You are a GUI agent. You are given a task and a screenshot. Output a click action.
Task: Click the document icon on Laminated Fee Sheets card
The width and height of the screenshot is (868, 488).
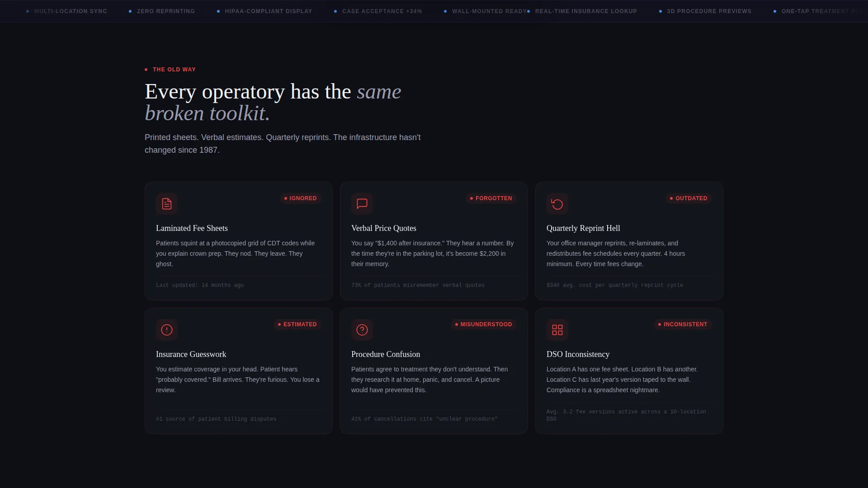click(167, 204)
